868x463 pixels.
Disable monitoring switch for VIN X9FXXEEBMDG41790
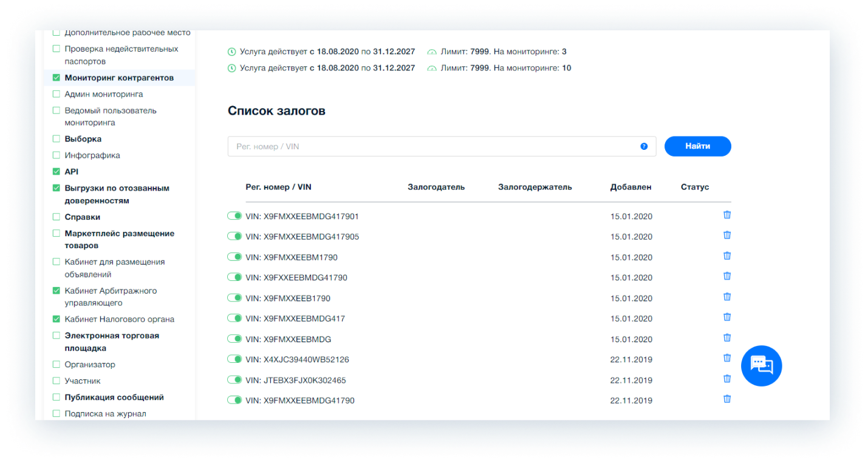pyautogui.click(x=234, y=277)
